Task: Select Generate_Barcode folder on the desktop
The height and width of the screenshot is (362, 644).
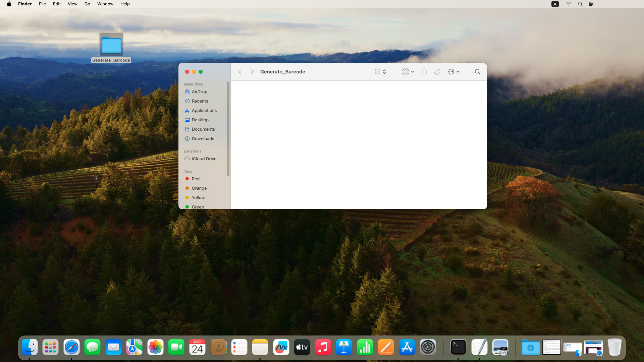Action: pyautogui.click(x=111, y=45)
